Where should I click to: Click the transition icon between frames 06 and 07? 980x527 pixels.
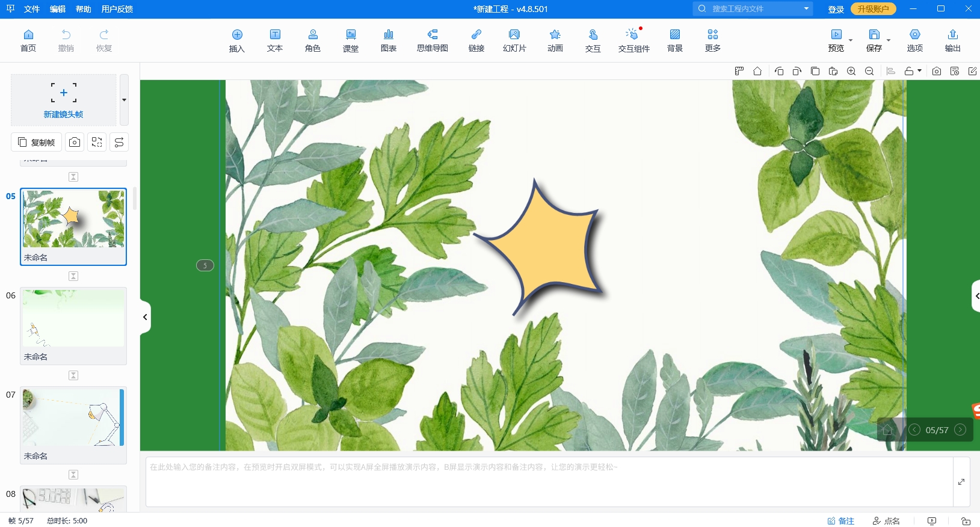73,375
